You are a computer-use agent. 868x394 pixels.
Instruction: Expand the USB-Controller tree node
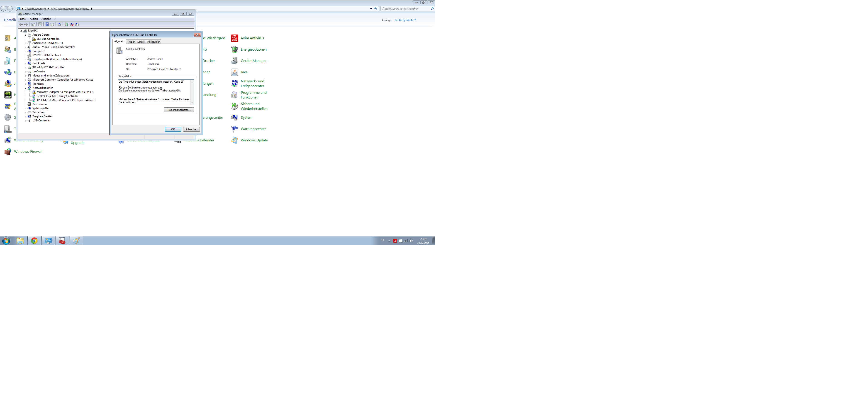pos(26,121)
